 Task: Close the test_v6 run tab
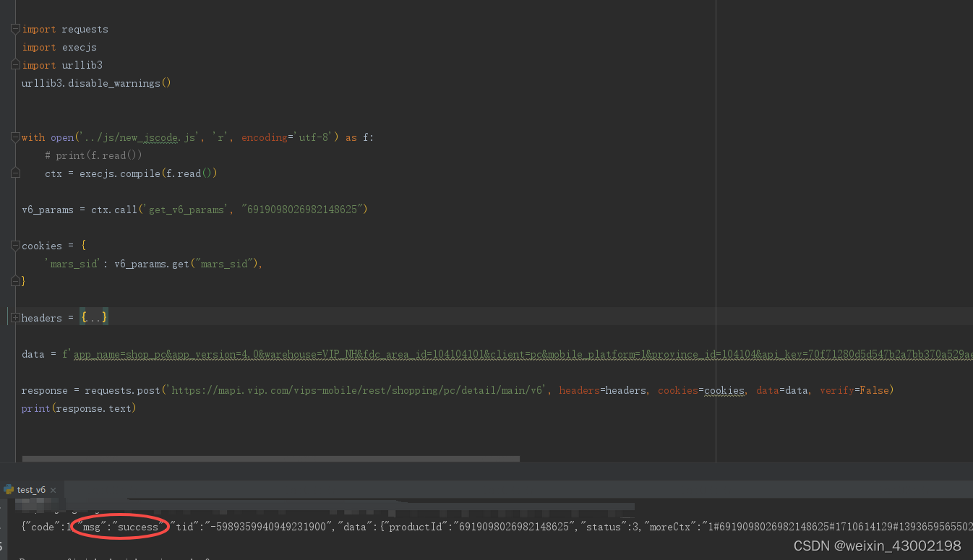pyautogui.click(x=53, y=490)
